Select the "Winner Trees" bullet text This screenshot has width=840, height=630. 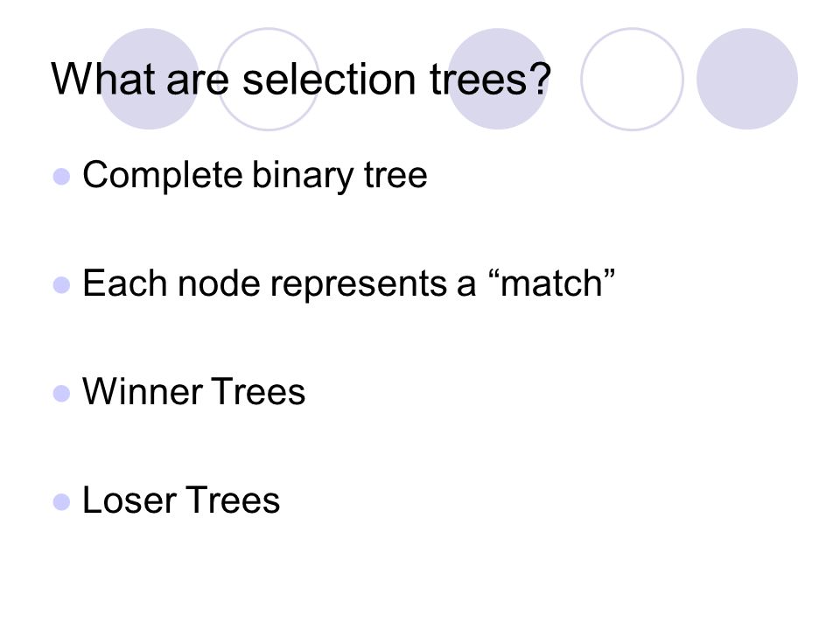point(194,391)
